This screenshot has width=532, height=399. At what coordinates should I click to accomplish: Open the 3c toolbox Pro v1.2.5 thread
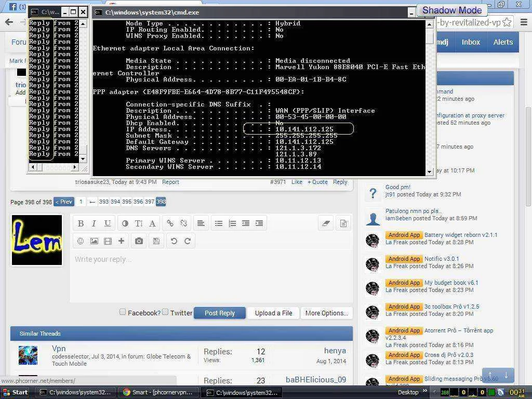pyautogui.click(x=451, y=307)
